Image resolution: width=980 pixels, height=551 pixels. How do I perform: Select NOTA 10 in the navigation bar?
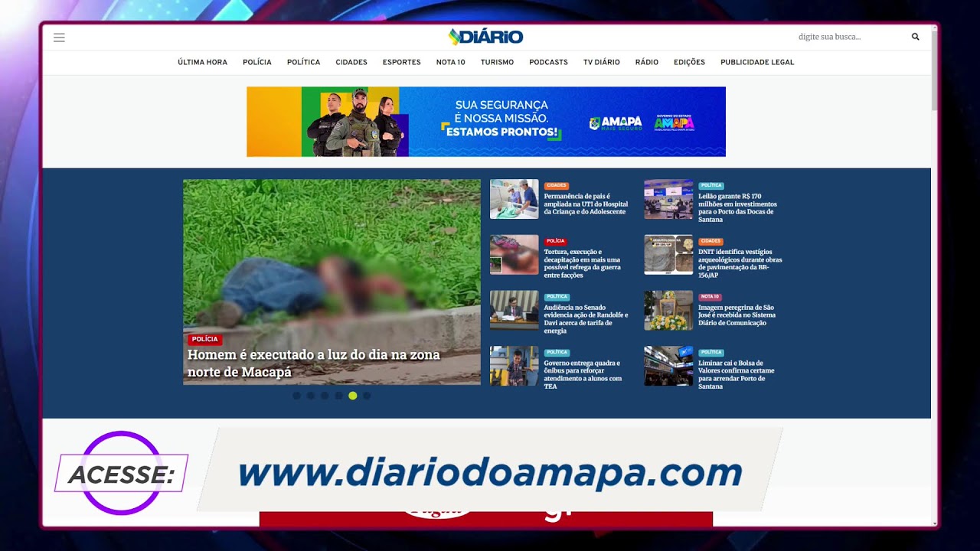[x=450, y=62]
